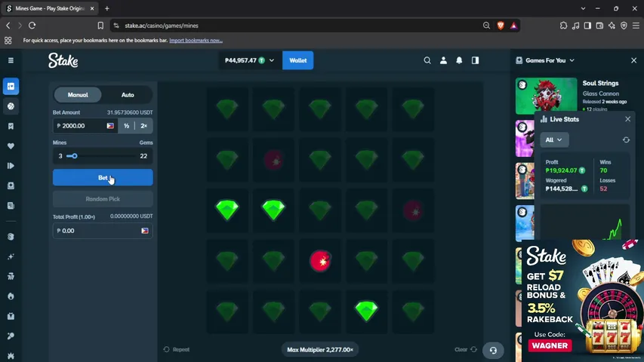Click the Wins value 70
Screen dimensions: 644x362
603,170
